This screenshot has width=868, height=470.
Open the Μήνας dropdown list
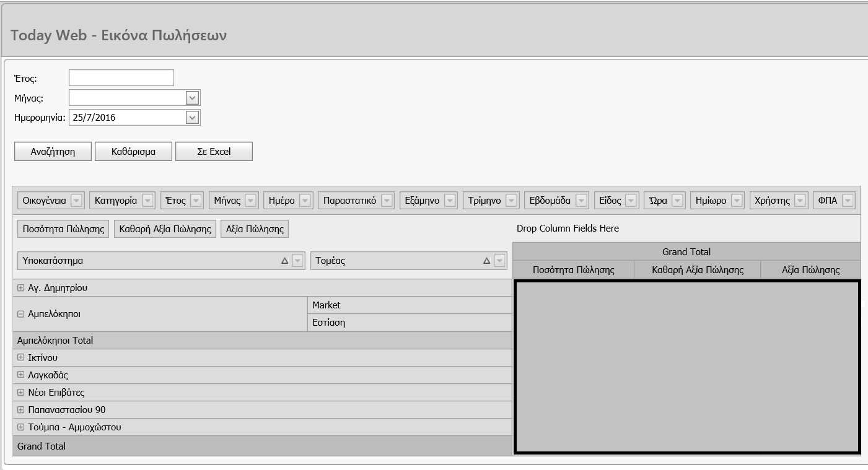193,98
